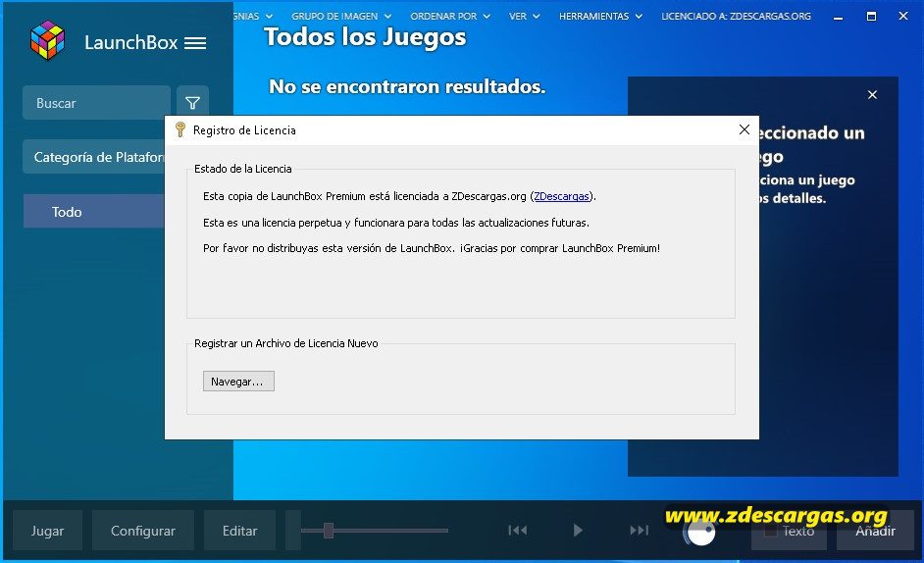
Task: Click the Editar button
Action: tap(240, 531)
